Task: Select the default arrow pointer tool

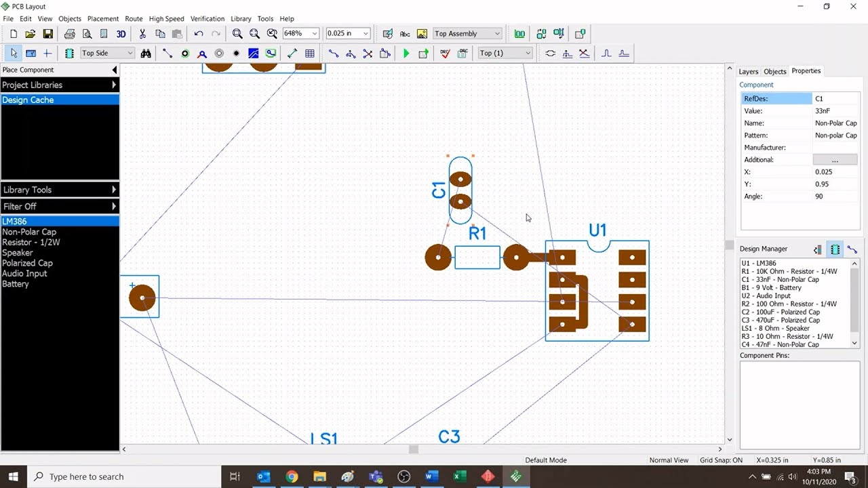Action: [x=13, y=53]
